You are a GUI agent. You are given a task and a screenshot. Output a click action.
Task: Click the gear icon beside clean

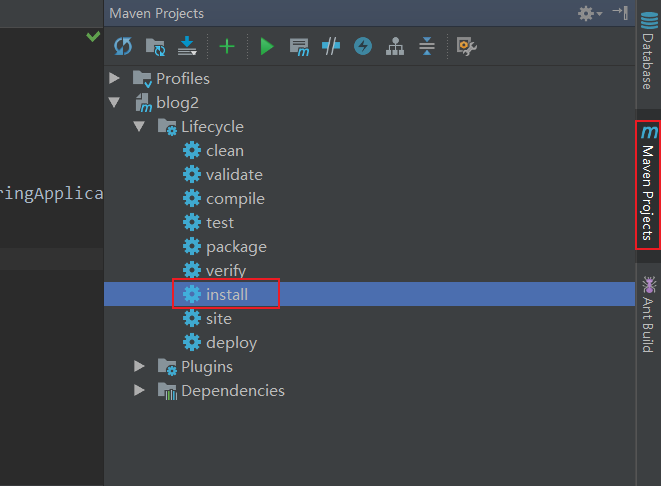192,150
